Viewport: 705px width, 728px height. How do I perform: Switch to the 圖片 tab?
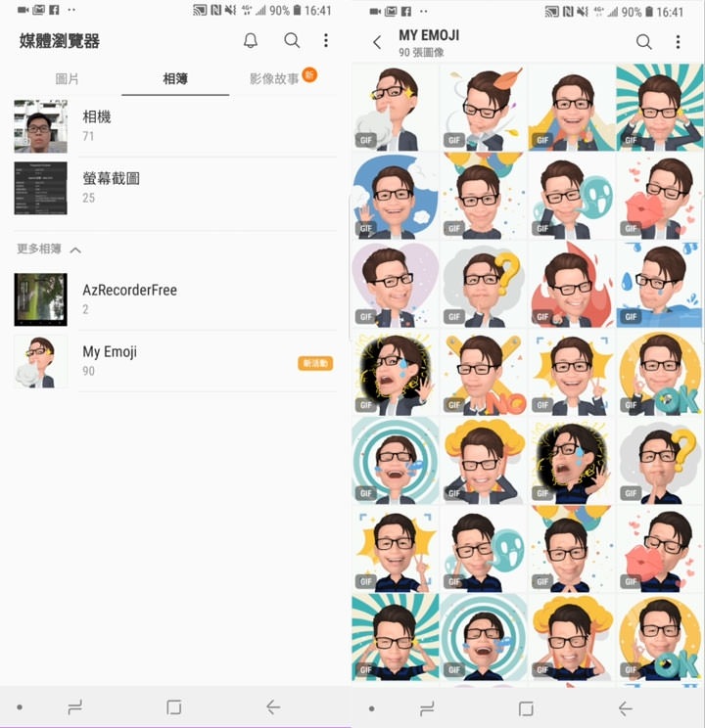point(67,79)
